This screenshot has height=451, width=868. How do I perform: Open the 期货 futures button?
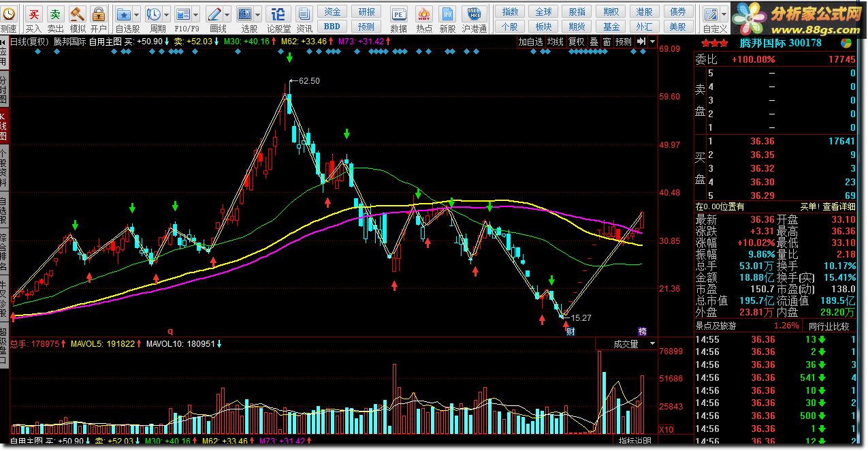click(x=577, y=27)
